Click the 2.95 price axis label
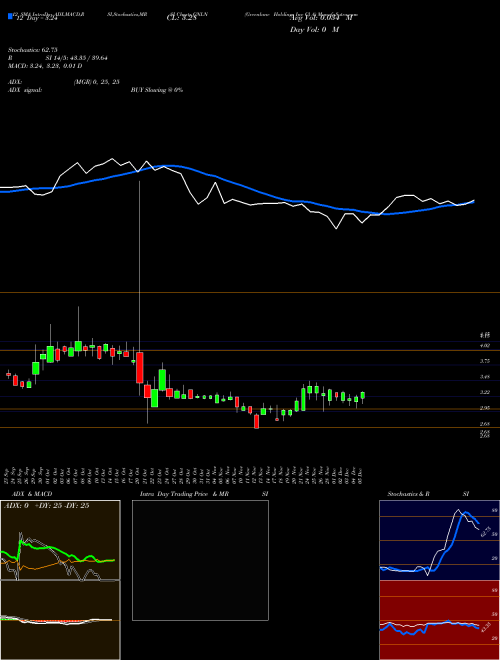The height and width of the screenshot is (660, 500). tap(485, 408)
